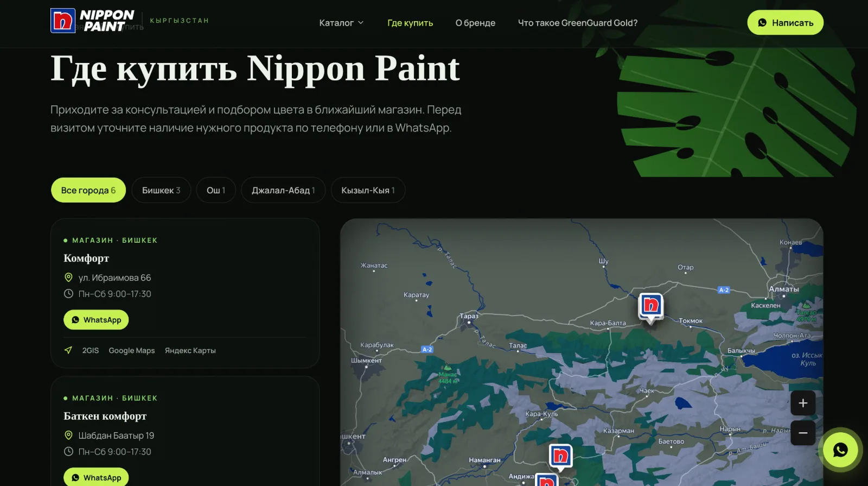Viewport: 868px width, 486px height.
Task: Open the floating WhatsApp chat bubble
Action: 840,450
